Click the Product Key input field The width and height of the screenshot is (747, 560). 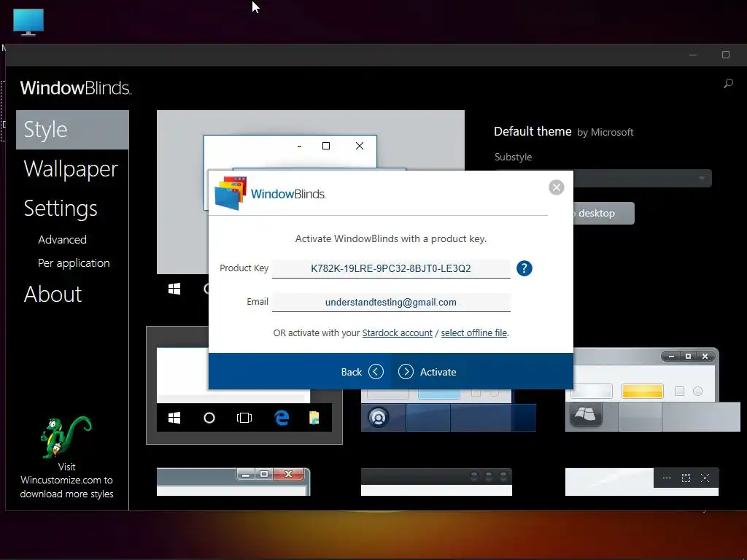[391, 268]
